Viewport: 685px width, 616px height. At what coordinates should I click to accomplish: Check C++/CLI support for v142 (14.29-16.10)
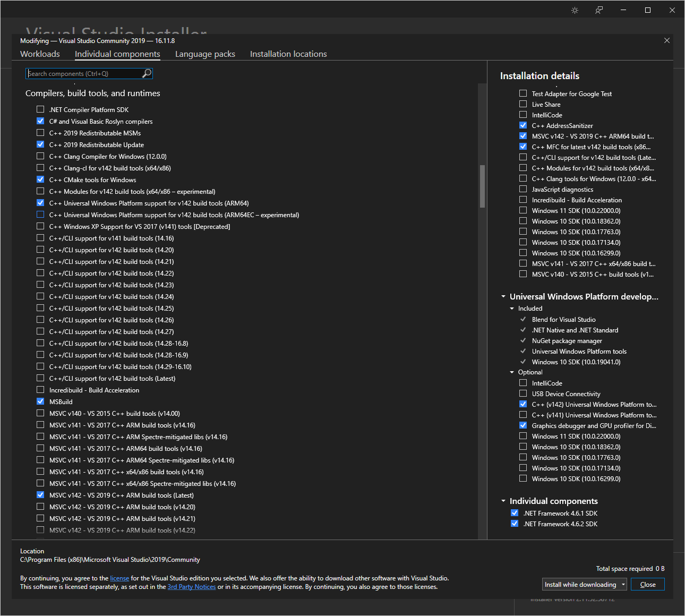[40, 366]
